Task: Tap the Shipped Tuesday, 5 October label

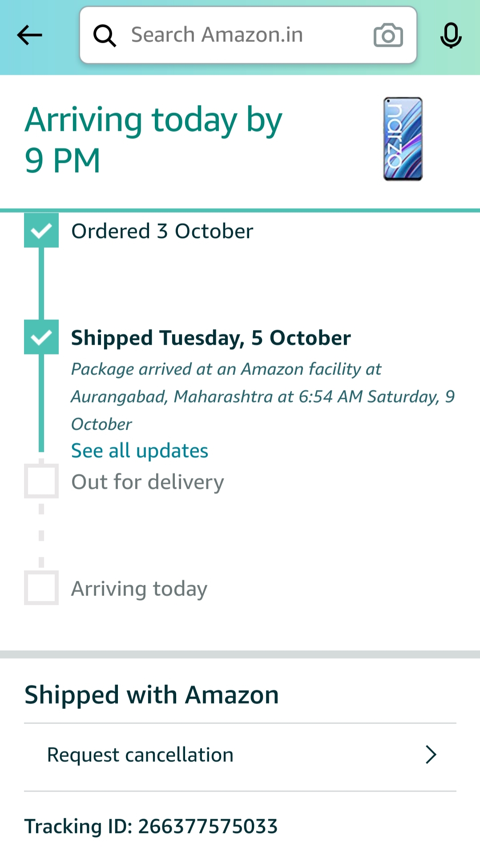Action: [211, 338]
